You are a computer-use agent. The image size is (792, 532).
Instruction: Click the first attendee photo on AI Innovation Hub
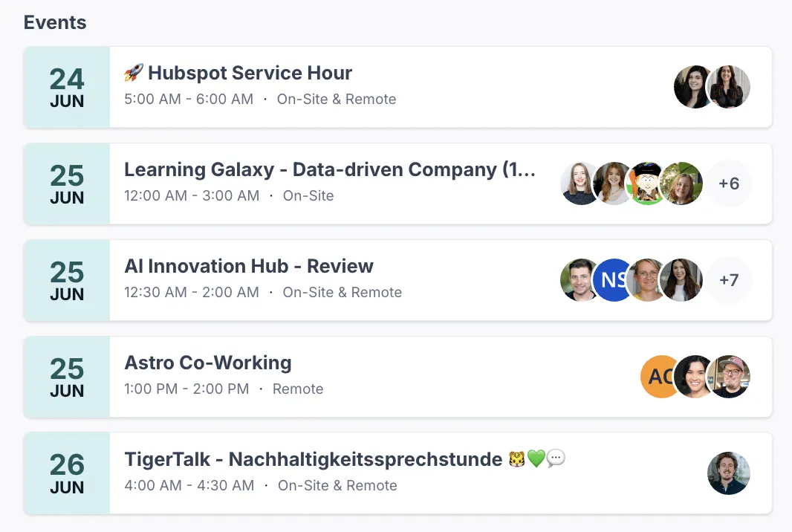click(x=580, y=280)
